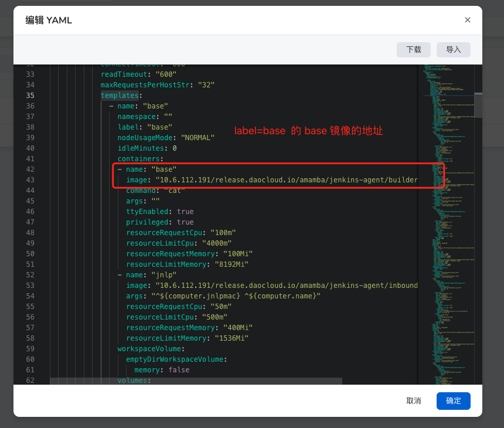Viewport: 504px width, 428px height.
Task: Click name: "jnlp" line
Action: tap(147, 275)
